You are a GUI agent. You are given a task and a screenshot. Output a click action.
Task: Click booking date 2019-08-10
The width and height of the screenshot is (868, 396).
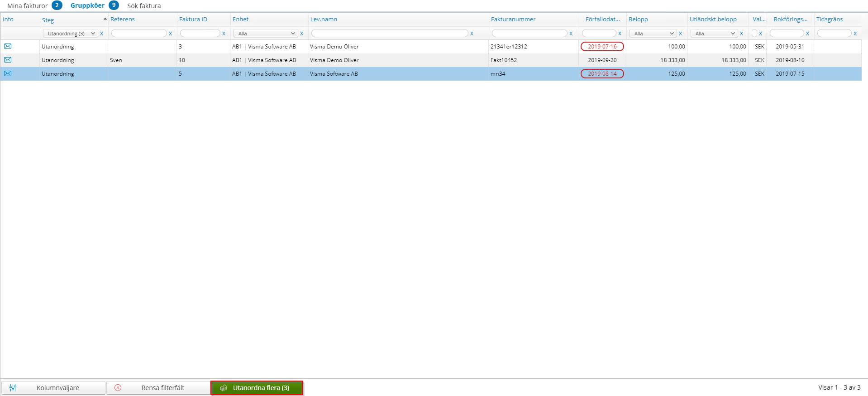(790, 60)
